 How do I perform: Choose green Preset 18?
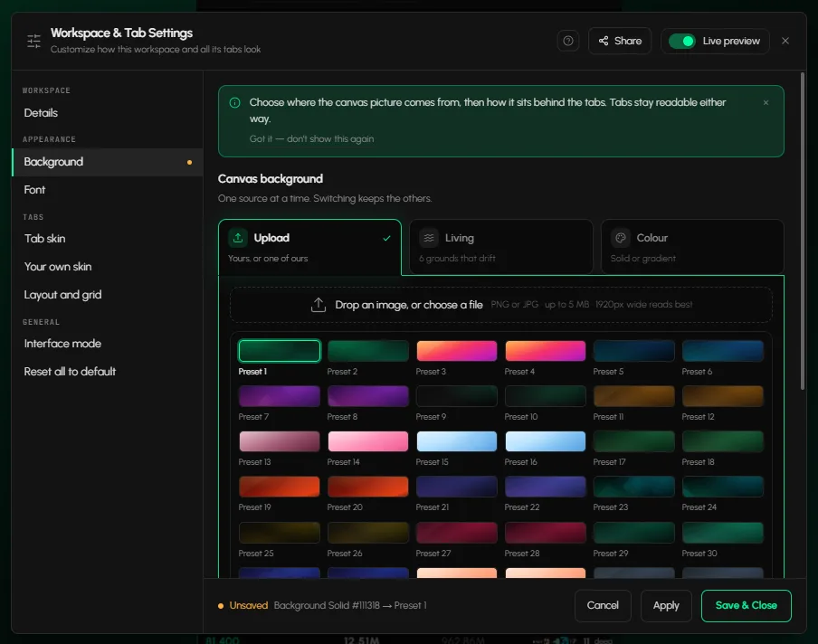pos(722,441)
